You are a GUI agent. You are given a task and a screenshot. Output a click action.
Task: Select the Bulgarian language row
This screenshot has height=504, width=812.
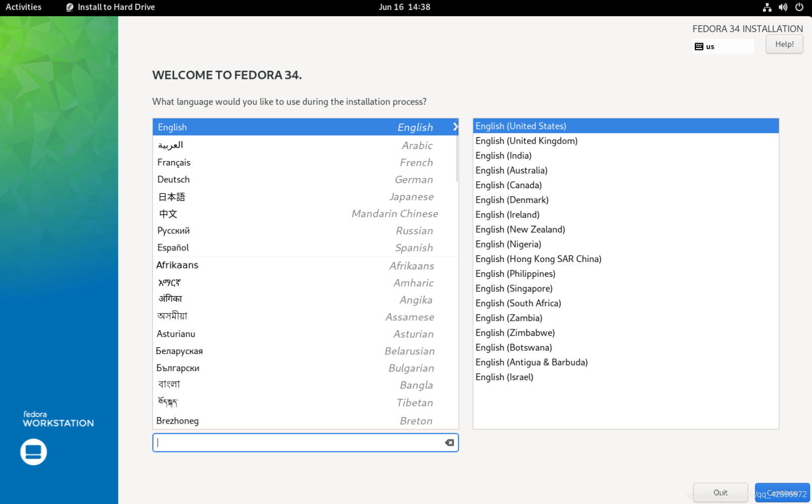pos(306,368)
